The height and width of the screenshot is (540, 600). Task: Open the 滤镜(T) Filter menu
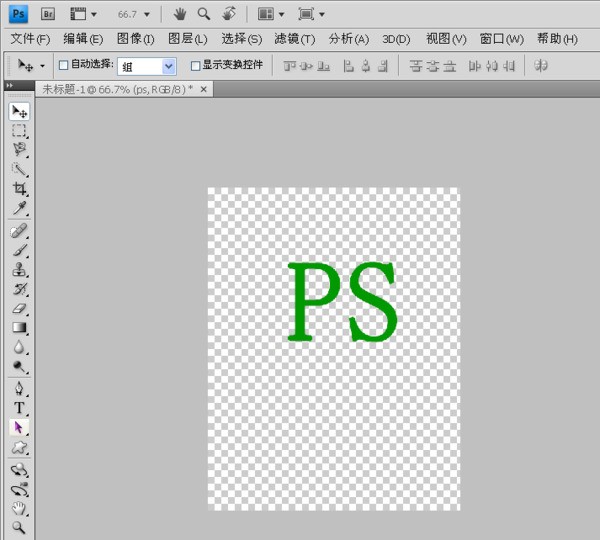coord(295,39)
